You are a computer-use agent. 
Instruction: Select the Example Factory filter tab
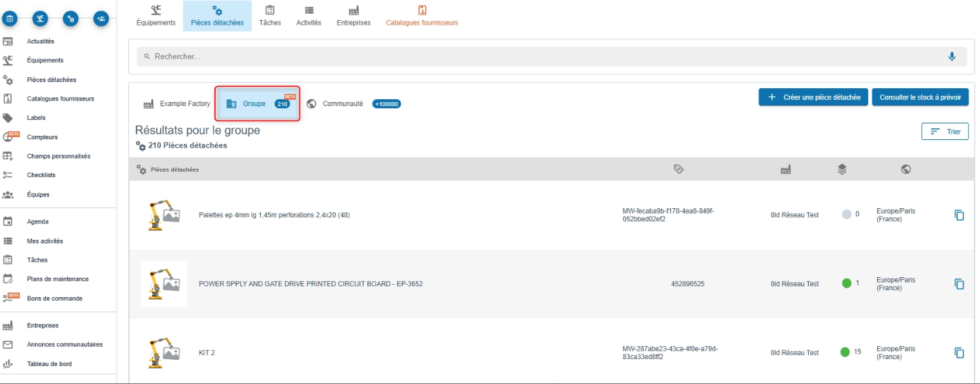[177, 104]
